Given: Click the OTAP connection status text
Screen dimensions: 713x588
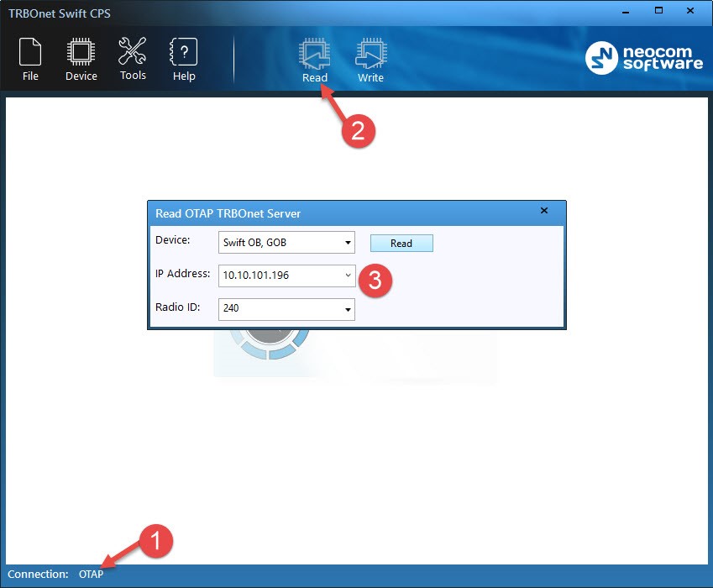Looking at the screenshot, I should (x=91, y=574).
